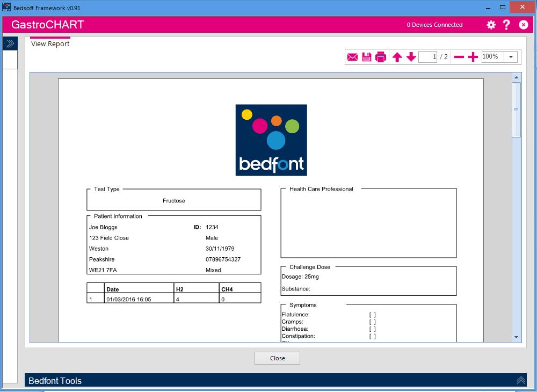Expand the left sidebar chevron panel

[x=10, y=43]
